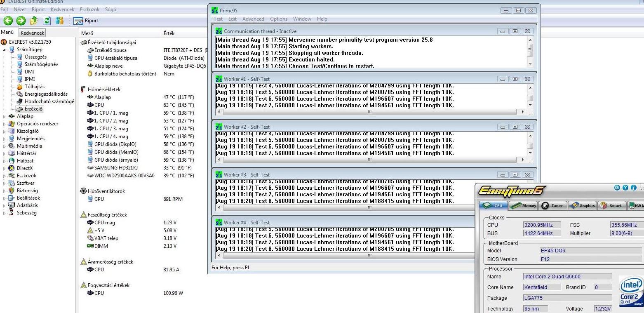Screen dimensions: 644x313
Task: Minimize the Communication thread sub-window
Action: 503,31
